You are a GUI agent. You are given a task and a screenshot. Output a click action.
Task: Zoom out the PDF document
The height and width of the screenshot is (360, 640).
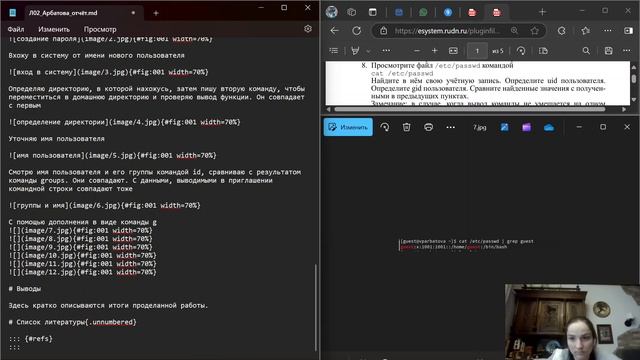pyautogui.click(x=417, y=51)
